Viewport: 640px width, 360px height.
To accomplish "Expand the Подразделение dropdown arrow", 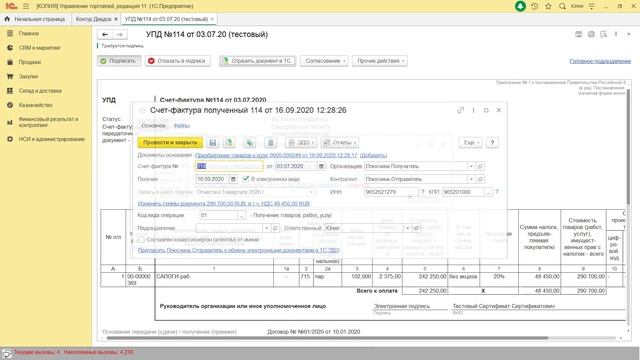I will click(x=267, y=228).
